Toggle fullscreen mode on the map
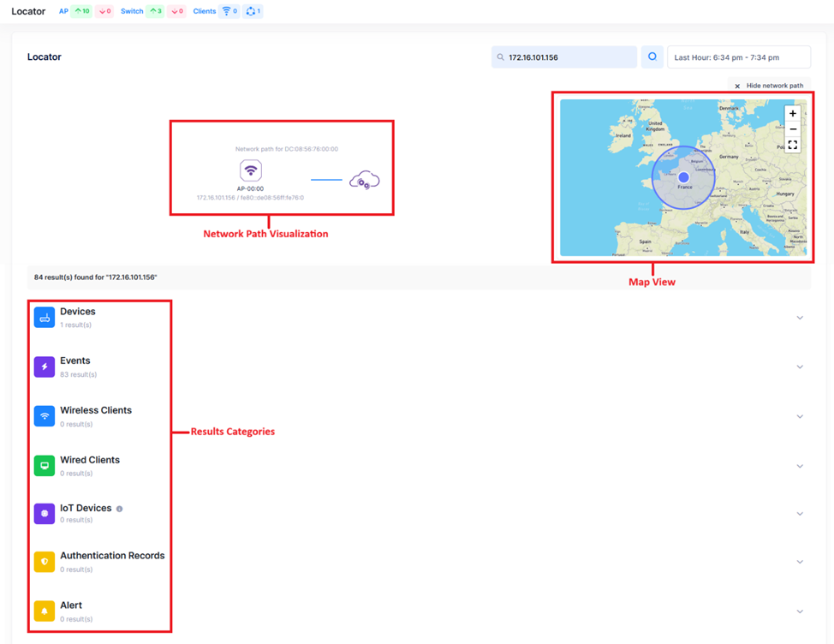Screen dimensions: 834x644 coord(793,146)
